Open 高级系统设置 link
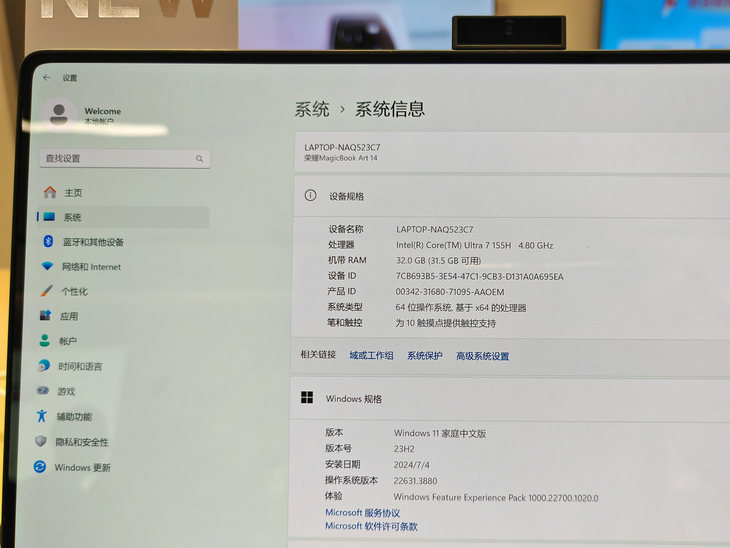 click(x=482, y=356)
